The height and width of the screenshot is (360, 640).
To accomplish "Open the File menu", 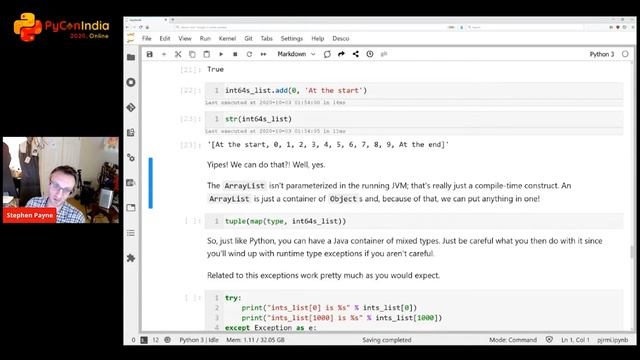I will (x=147, y=38).
